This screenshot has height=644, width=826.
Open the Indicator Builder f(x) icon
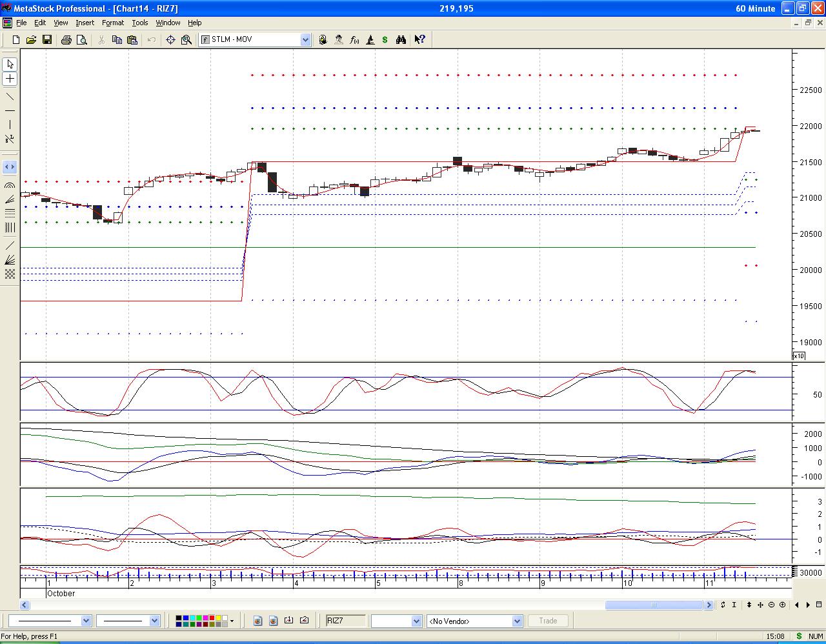pyautogui.click(x=354, y=39)
